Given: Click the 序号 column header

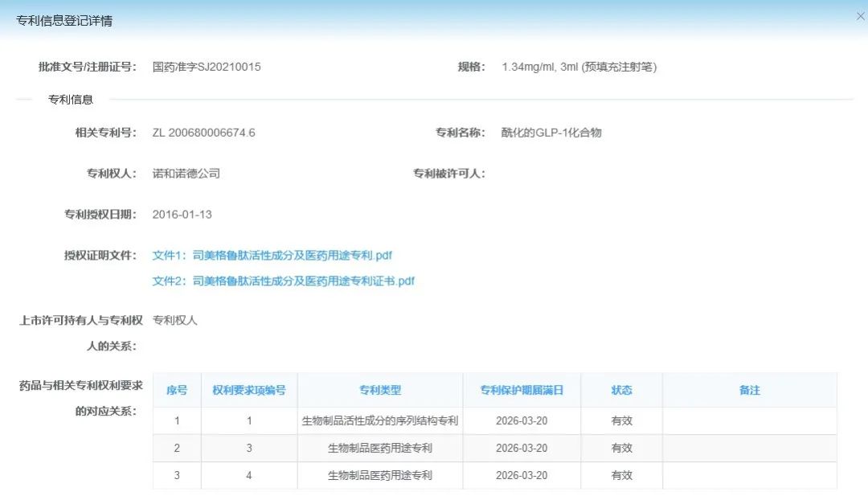Looking at the screenshot, I should (x=177, y=391).
